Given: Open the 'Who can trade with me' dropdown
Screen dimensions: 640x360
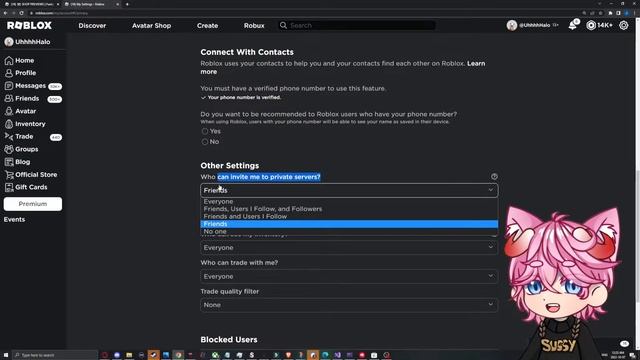Looking at the screenshot, I should click(x=349, y=276).
